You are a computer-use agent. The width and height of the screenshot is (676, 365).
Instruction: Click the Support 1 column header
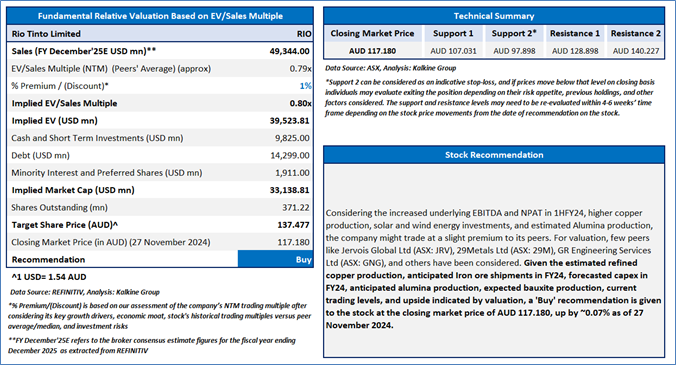coord(453,33)
